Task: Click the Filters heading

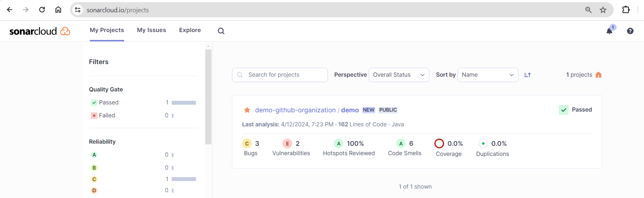Action: 99,62
